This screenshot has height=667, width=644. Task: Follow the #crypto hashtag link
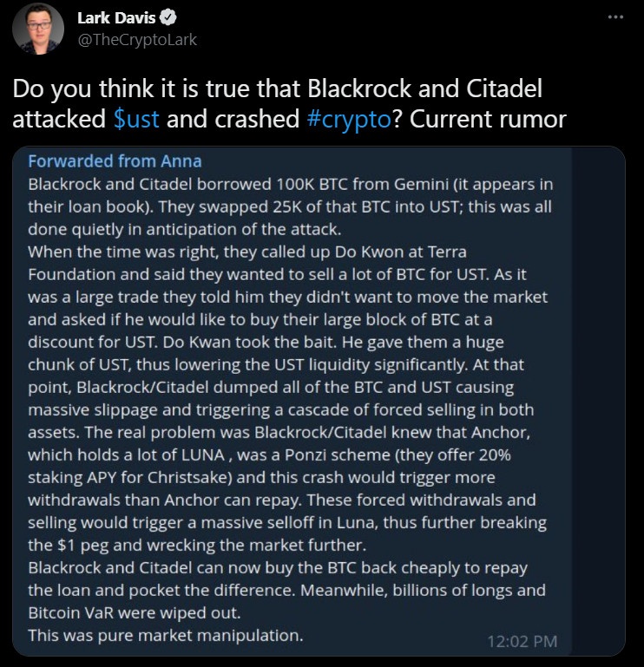pos(347,119)
